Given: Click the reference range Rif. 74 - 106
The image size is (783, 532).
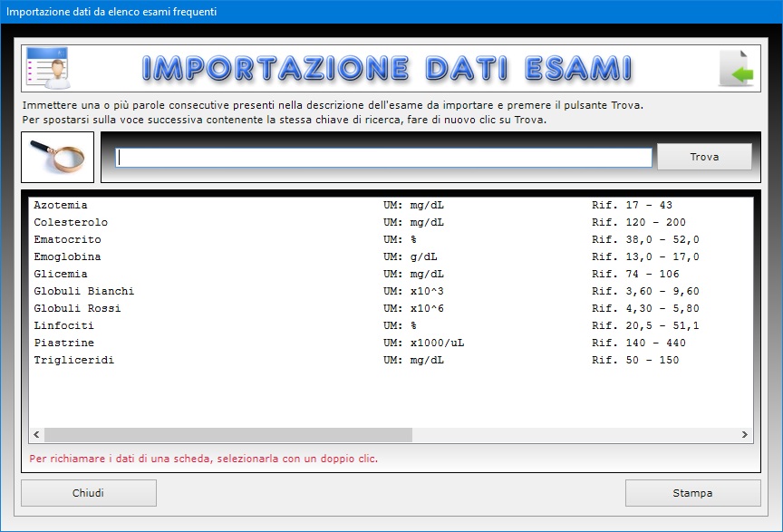Looking at the screenshot, I should pos(635,274).
